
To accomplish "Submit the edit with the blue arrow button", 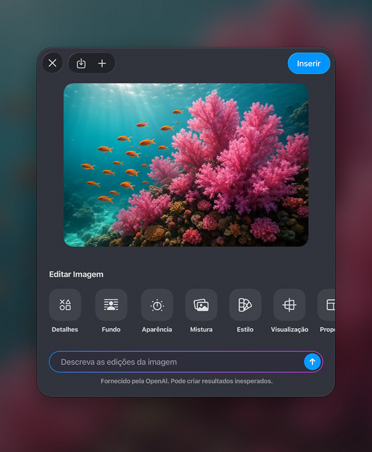I will point(312,362).
